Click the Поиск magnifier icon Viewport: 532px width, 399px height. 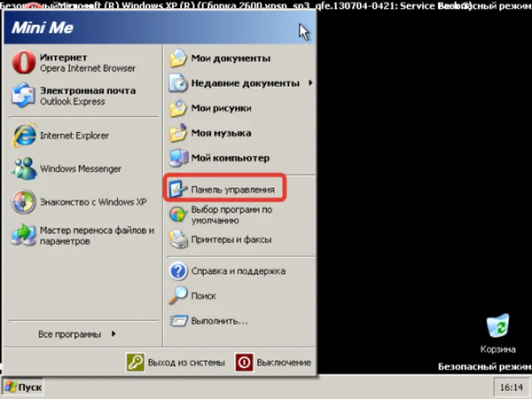pyautogui.click(x=178, y=296)
